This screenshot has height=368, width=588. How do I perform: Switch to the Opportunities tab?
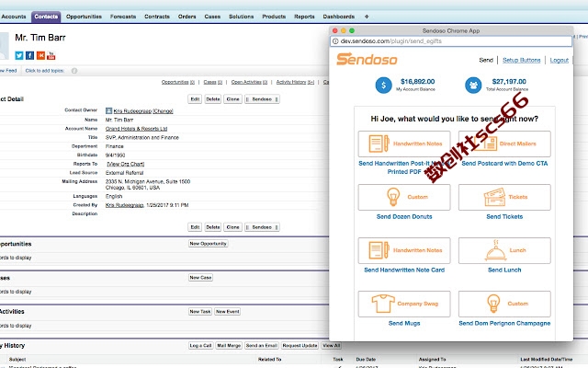[84, 17]
